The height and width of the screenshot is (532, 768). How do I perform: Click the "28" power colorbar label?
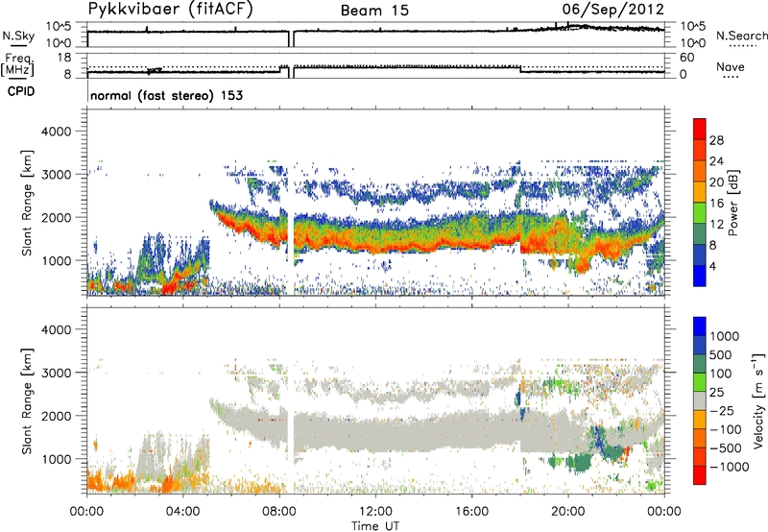[716, 140]
